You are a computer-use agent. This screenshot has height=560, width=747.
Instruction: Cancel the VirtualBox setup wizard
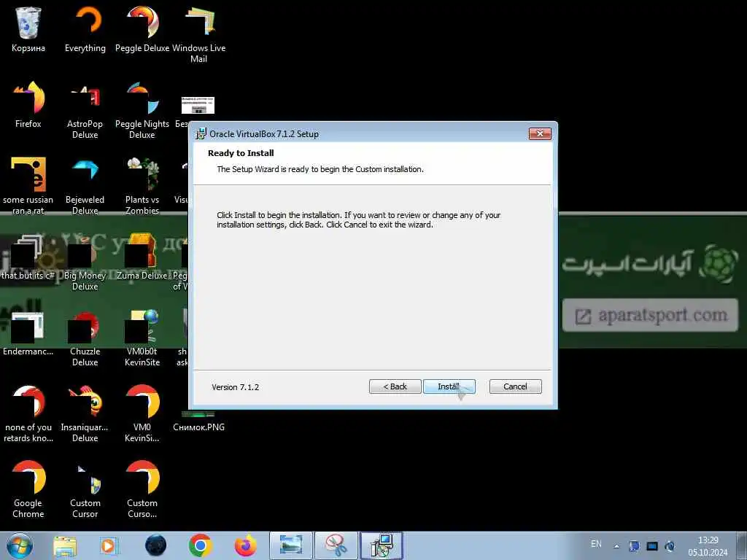coord(515,386)
